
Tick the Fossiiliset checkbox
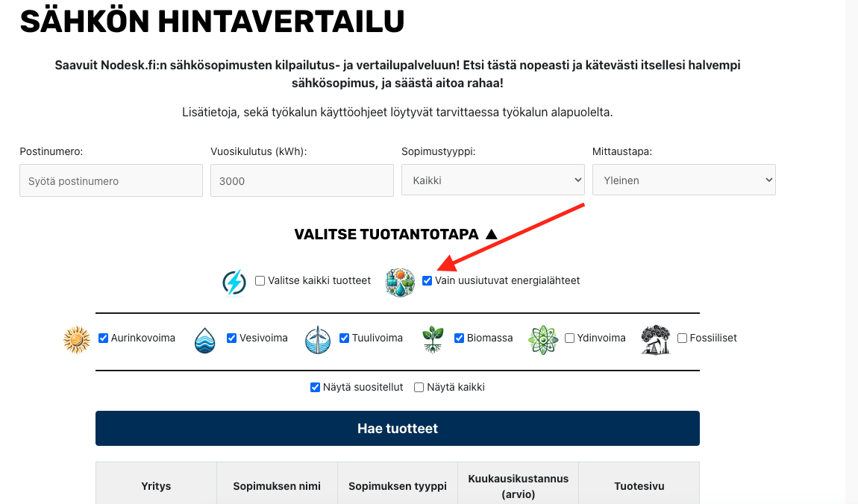tap(683, 338)
